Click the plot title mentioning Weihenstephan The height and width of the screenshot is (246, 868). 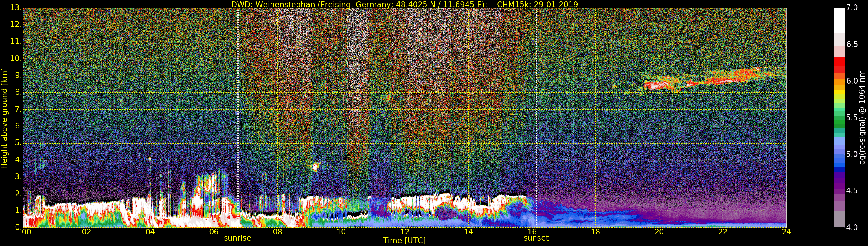point(404,4)
